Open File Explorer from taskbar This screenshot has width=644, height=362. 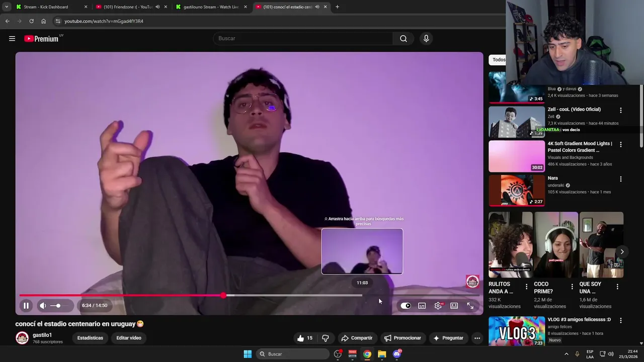point(382,354)
